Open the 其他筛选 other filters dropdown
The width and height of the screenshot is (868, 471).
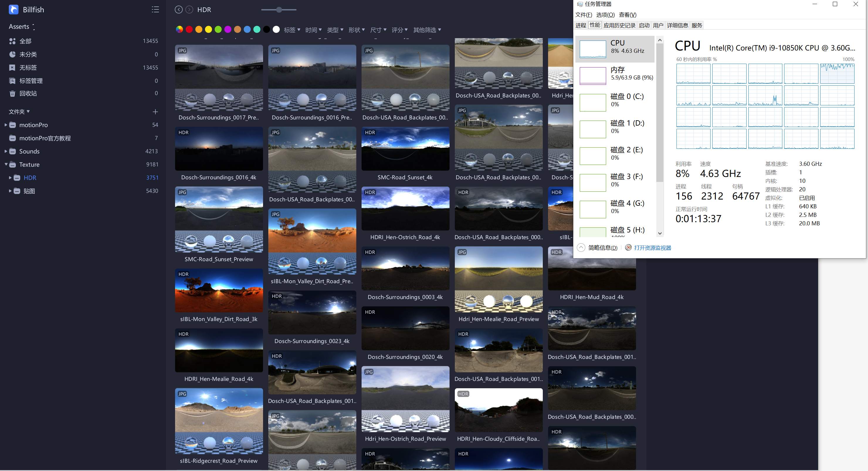pos(429,30)
